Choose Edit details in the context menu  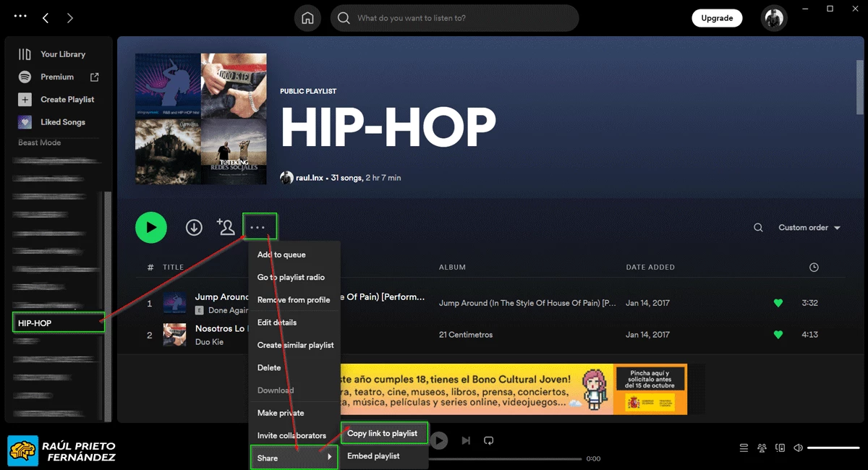pos(277,322)
